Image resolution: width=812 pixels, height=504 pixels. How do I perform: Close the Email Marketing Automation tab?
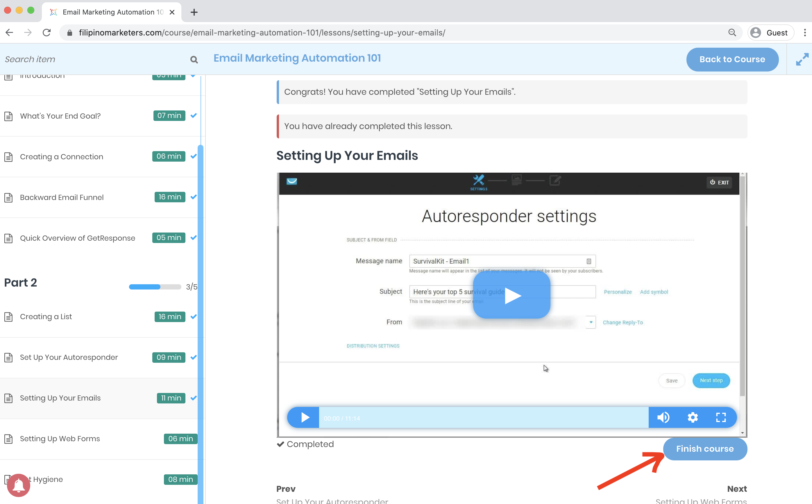pyautogui.click(x=172, y=12)
